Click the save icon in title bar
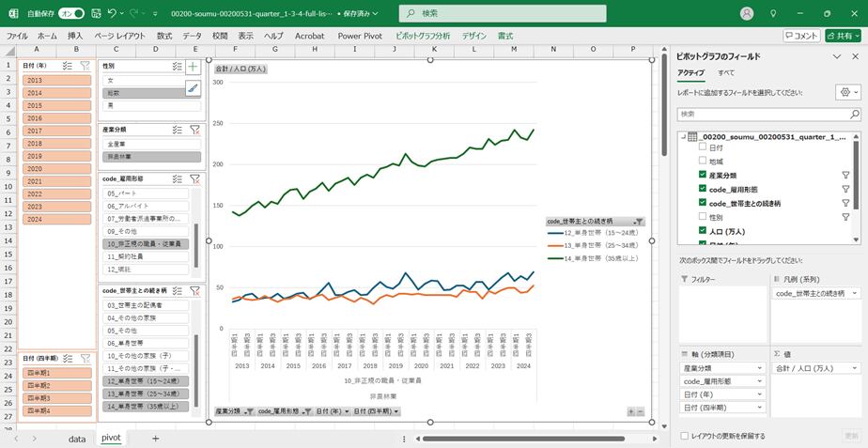Image resolution: width=868 pixels, height=448 pixels. [x=94, y=14]
